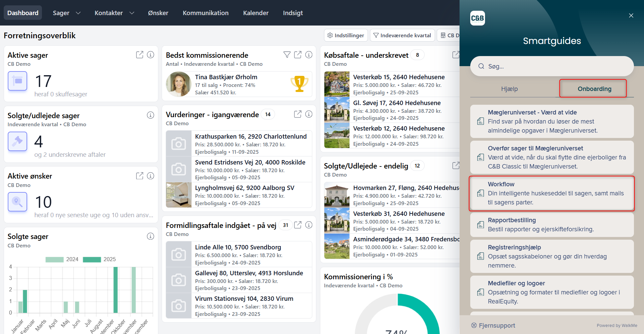Click filter icon in Bedst kommissionerende

point(287,55)
